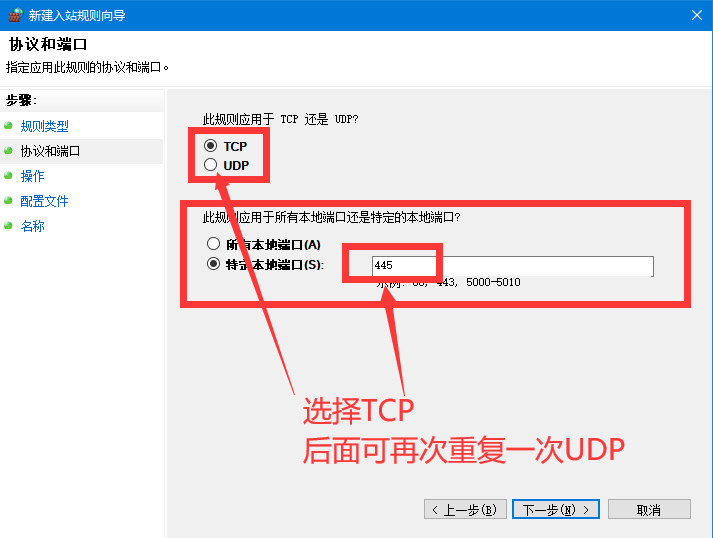Image resolution: width=713 pixels, height=538 pixels.
Task: Click the 协议和端口 page heading
Action: pos(48,44)
